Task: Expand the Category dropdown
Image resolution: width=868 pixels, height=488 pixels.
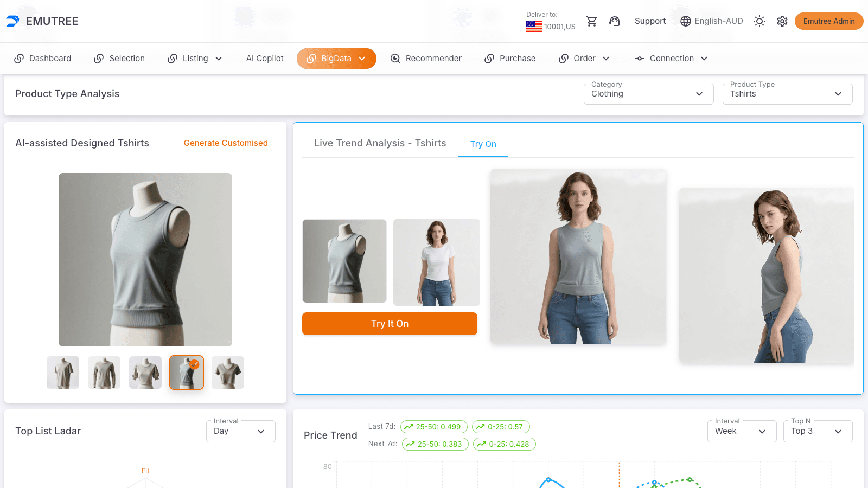Action: [648, 94]
